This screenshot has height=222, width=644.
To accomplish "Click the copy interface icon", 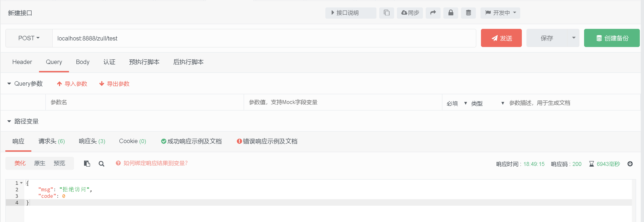I will tap(386, 13).
